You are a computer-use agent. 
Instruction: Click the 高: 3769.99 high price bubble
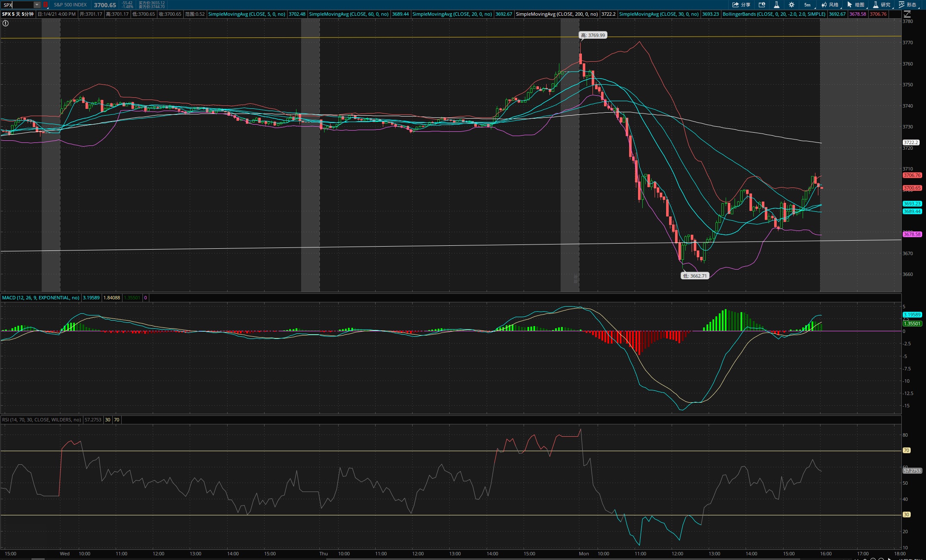point(593,35)
